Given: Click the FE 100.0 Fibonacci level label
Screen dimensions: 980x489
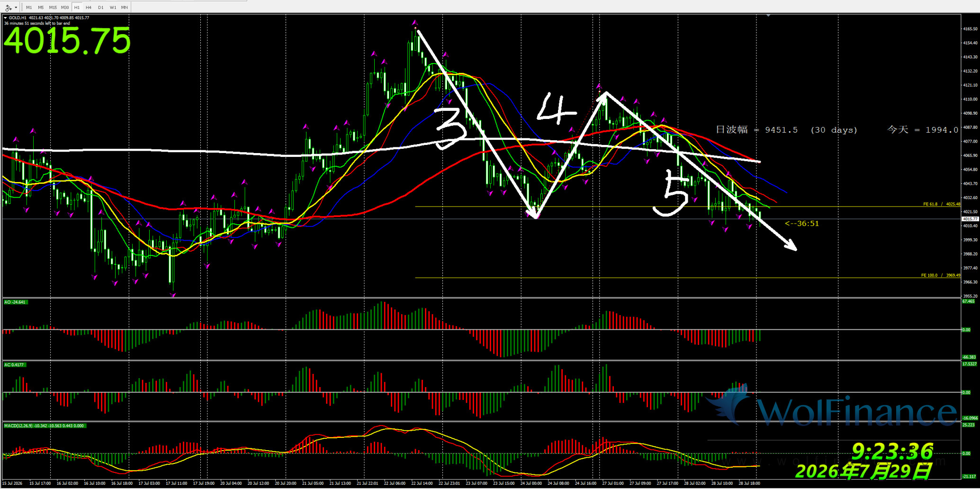Looking at the screenshot, I should (941, 275).
